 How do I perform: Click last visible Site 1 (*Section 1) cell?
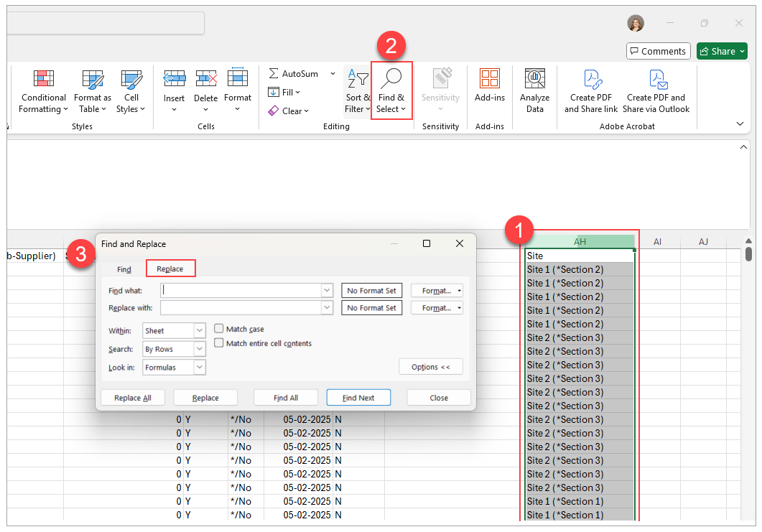(x=580, y=515)
